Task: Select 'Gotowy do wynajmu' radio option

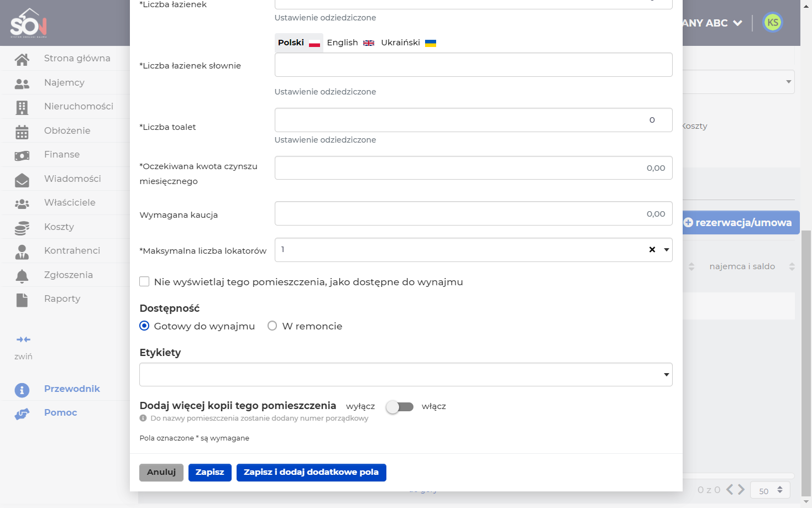Action: tap(144, 326)
